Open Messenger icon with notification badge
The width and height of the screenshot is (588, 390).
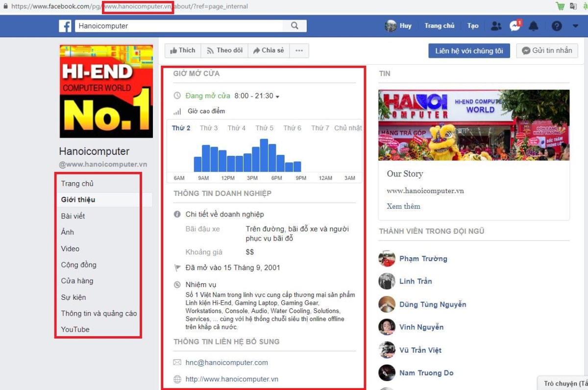(x=514, y=26)
